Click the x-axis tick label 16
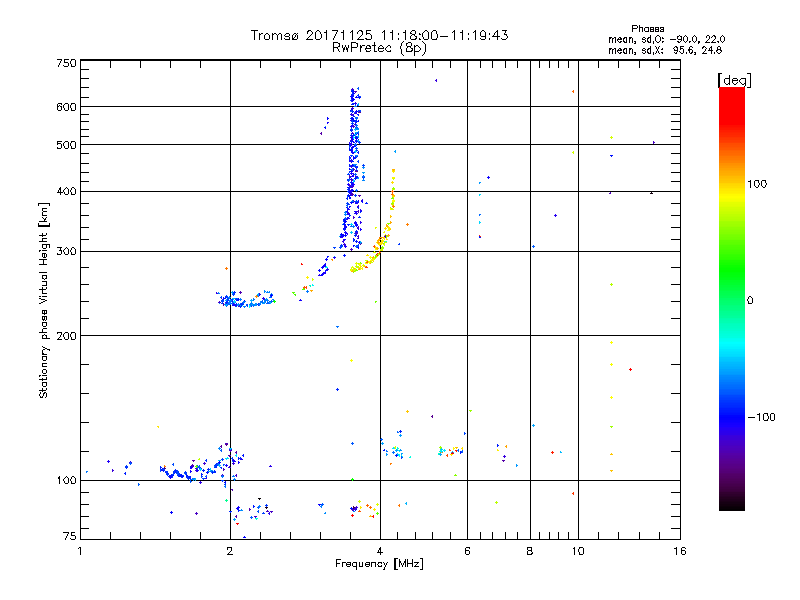Image resolution: width=800 pixels, height=600 pixels. click(x=680, y=551)
